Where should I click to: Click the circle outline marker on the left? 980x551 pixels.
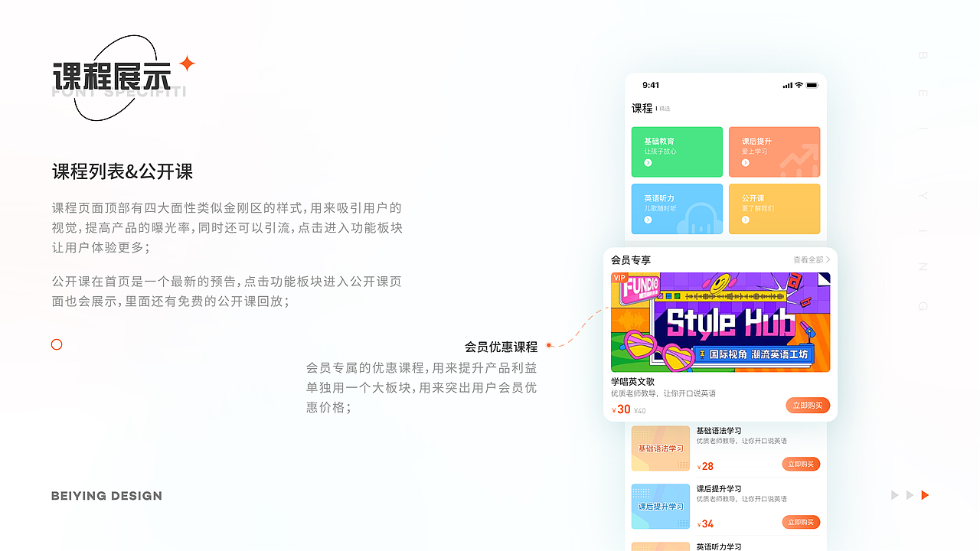pos(57,344)
